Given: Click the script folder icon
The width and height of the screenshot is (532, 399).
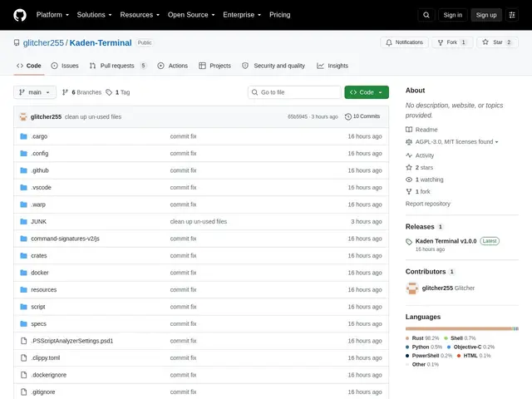Looking at the screenshot, I should pos(23,307).
